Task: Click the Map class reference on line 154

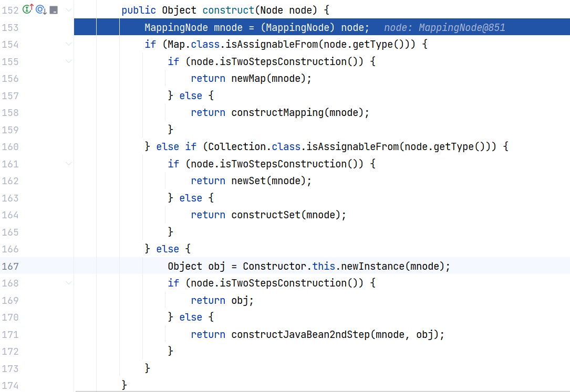Action: 176,44
